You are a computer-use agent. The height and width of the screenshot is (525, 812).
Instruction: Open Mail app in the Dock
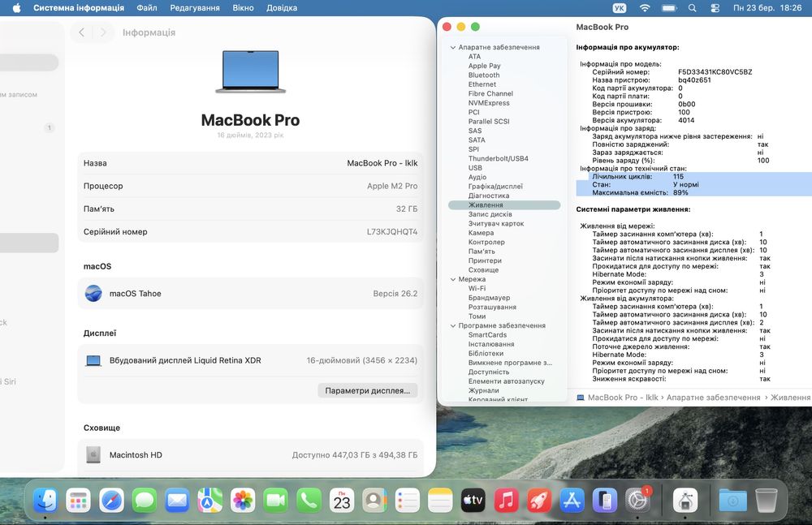coord(177,501)
